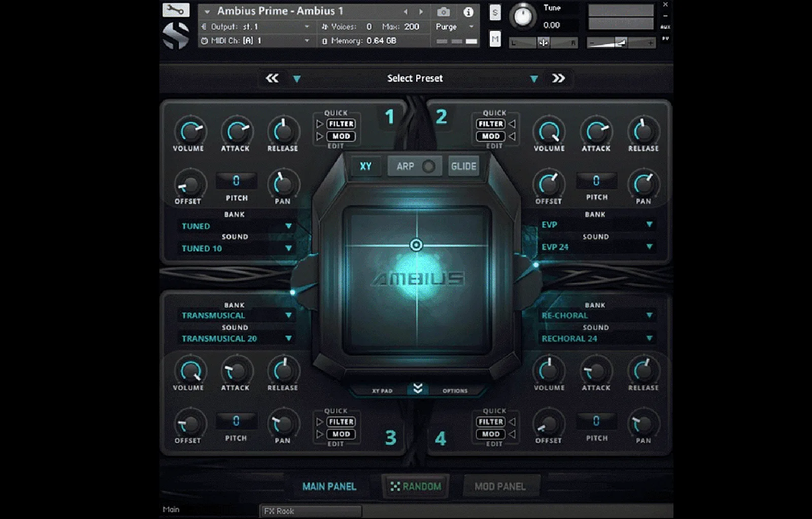Click the triangle beside layer 1 Quick Filter
Viewport: 812px width, 519px height.
pos(320,124)
